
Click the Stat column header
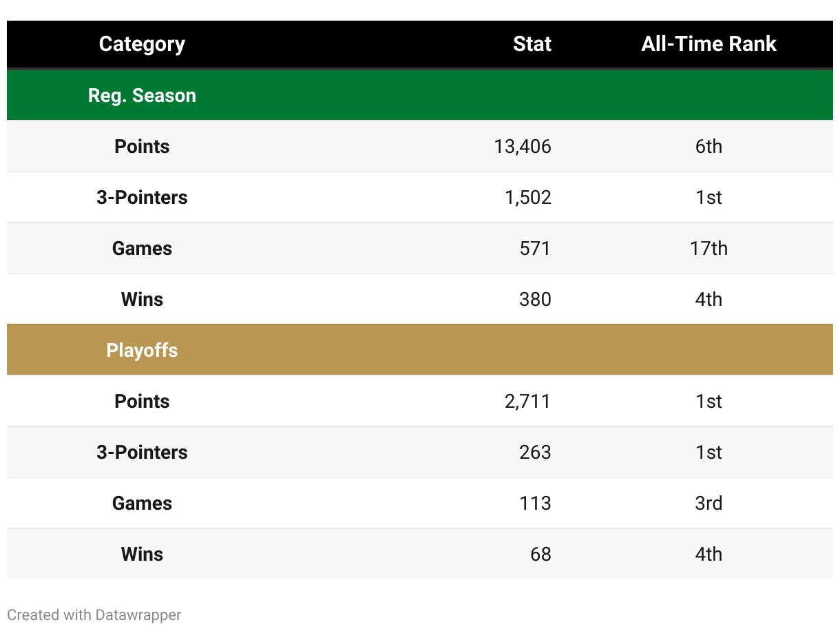[x=532, y=44]
